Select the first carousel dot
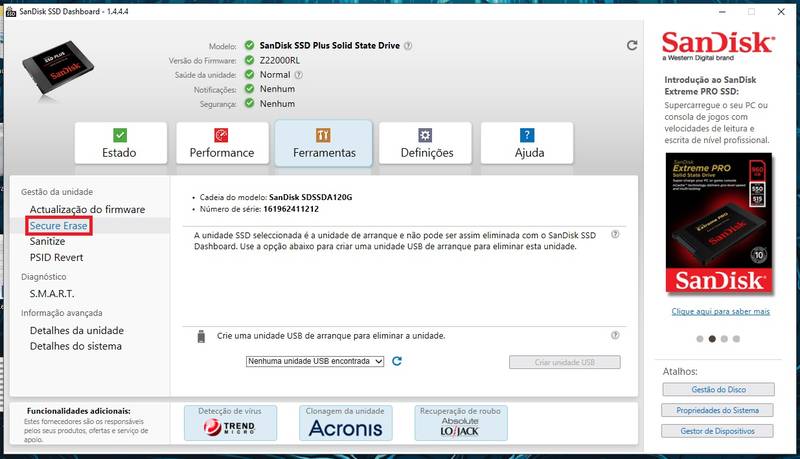The width and height of the screenshot is (800, 459). point(699,339)
